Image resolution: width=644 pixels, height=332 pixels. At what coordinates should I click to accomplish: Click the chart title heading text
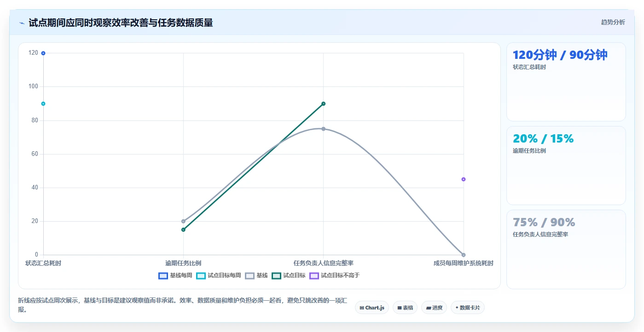pyautogui.click(x=121, y=23)
